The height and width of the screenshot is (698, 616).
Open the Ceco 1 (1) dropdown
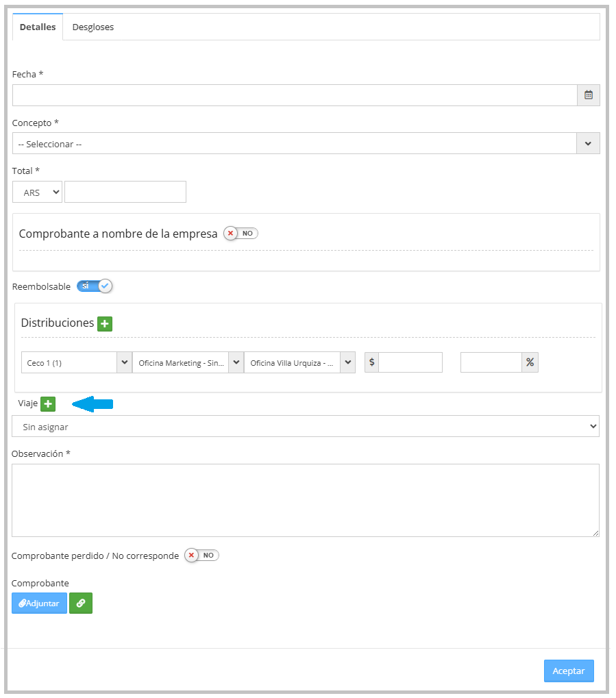(76, 362)
